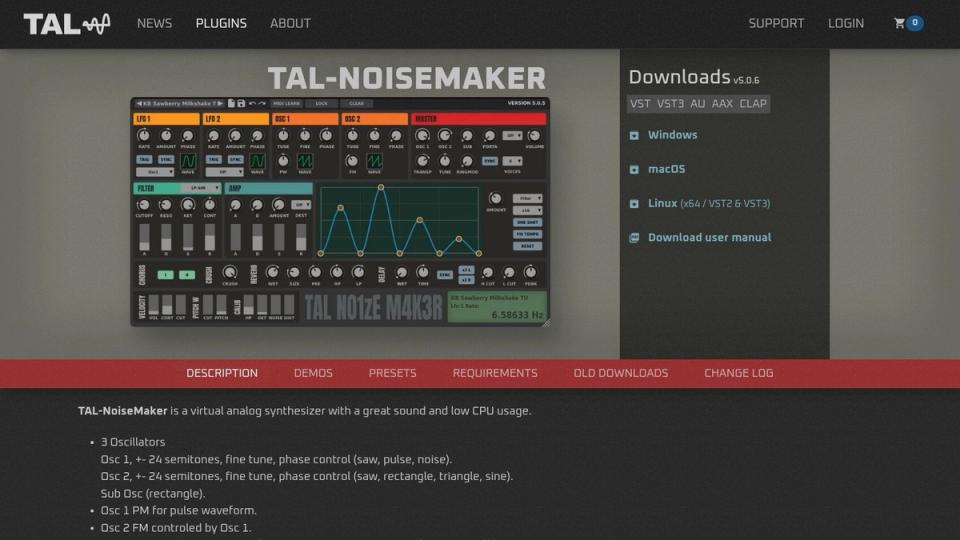The image size is (960, 540).
Task: Click the TAL logo in the header
Action: pos(67,24)
